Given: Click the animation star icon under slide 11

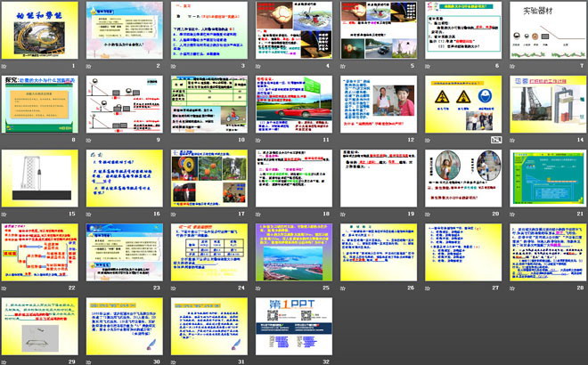Looking at the screenshot, I should coord(258,140).
